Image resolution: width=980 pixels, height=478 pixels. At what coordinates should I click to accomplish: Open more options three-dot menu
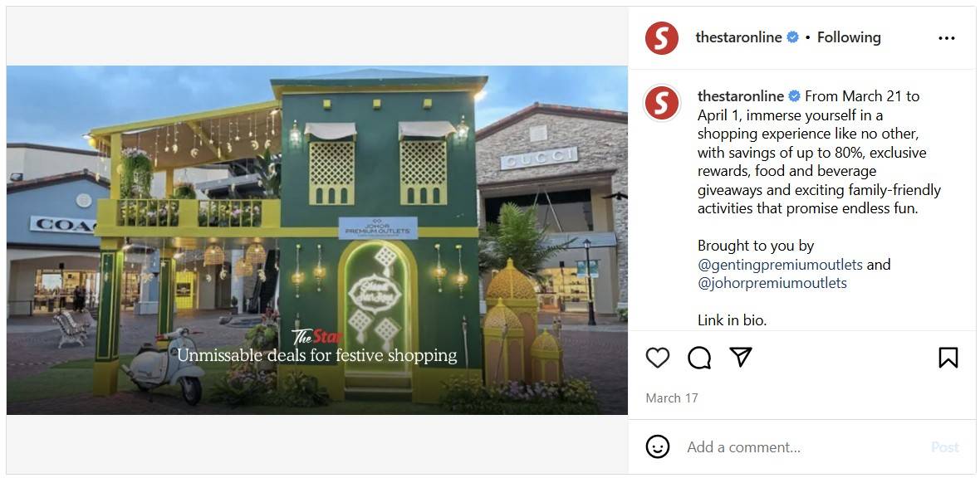947,38
